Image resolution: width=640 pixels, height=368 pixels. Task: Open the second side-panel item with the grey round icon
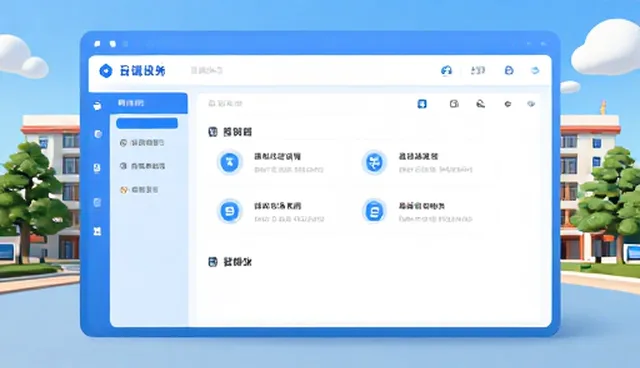142,166
